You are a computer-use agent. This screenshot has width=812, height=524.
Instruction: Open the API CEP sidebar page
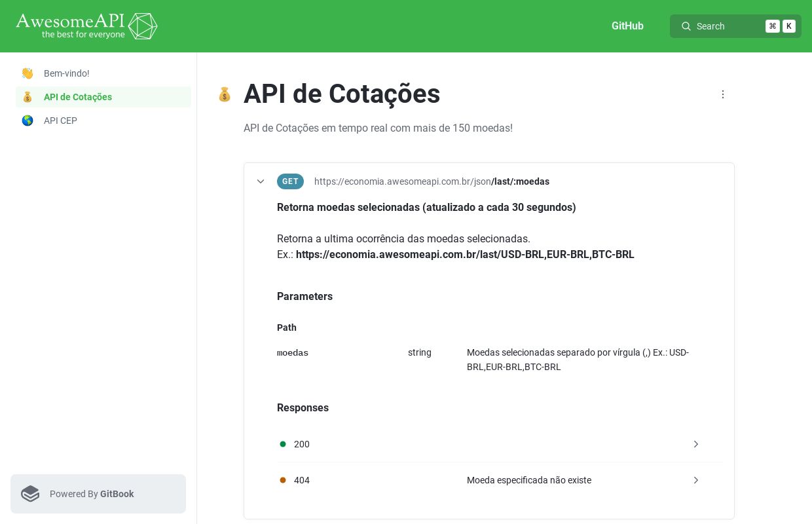tap(103, 121)
